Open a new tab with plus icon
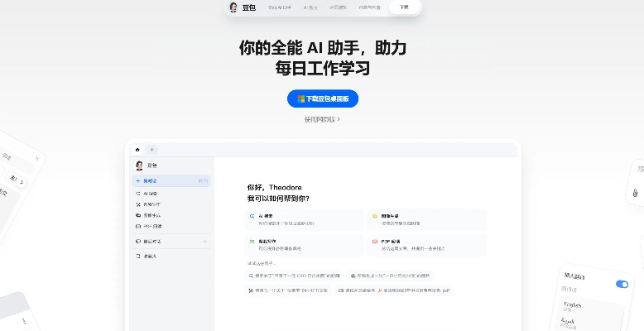This screenshot has height=331, width=644. click(x=151, y=149)
